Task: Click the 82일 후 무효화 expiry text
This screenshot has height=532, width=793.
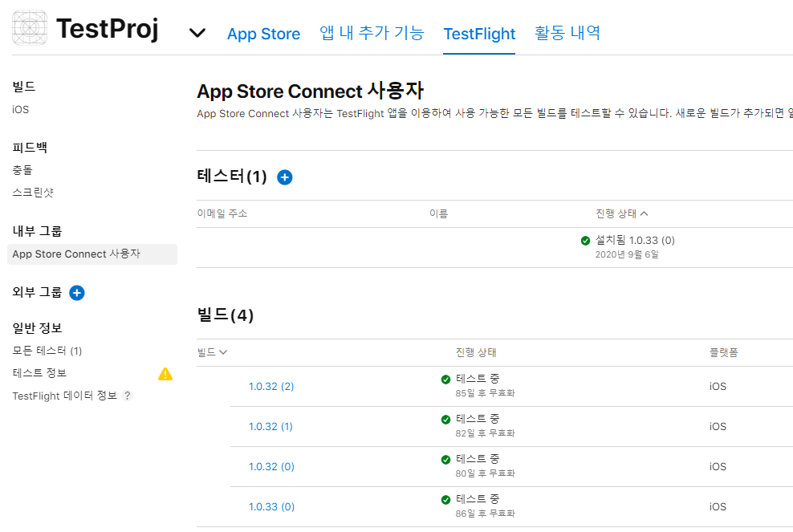Action: [485, 433]
